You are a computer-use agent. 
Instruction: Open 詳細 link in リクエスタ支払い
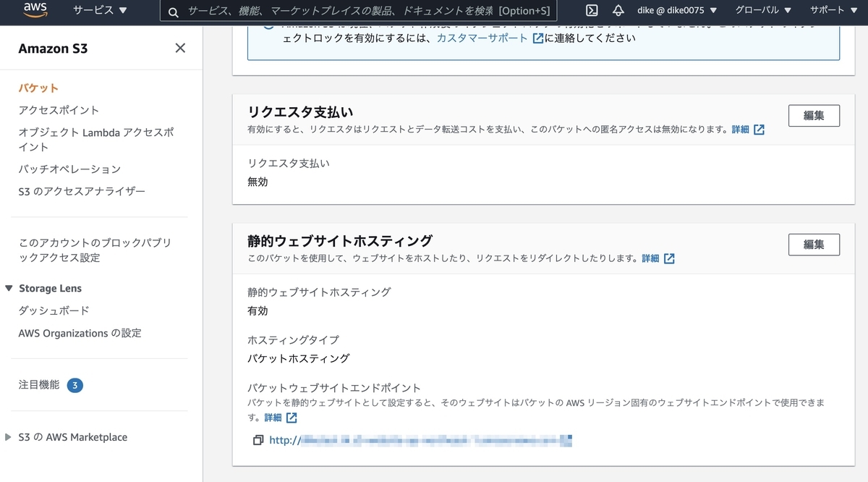(740, 130)
